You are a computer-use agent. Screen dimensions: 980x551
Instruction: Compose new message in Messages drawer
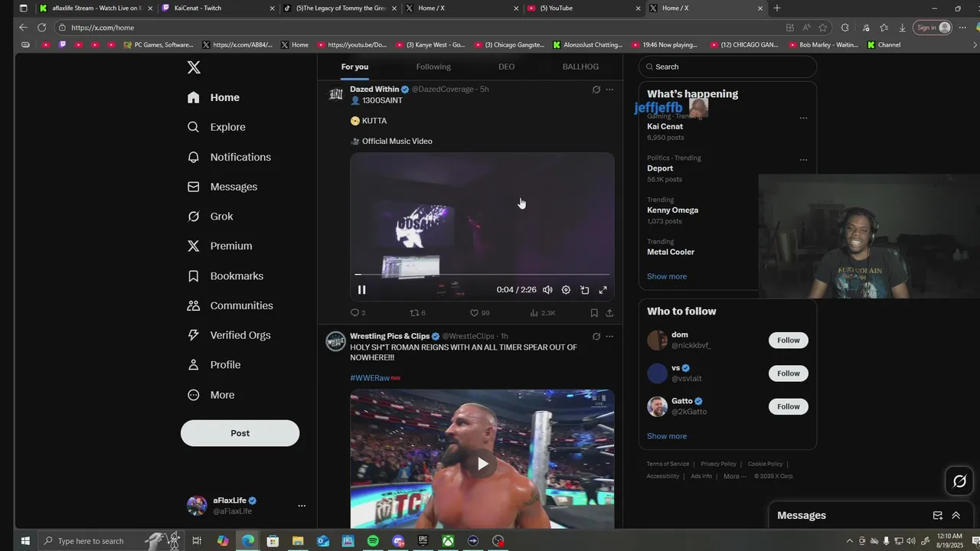937,516
